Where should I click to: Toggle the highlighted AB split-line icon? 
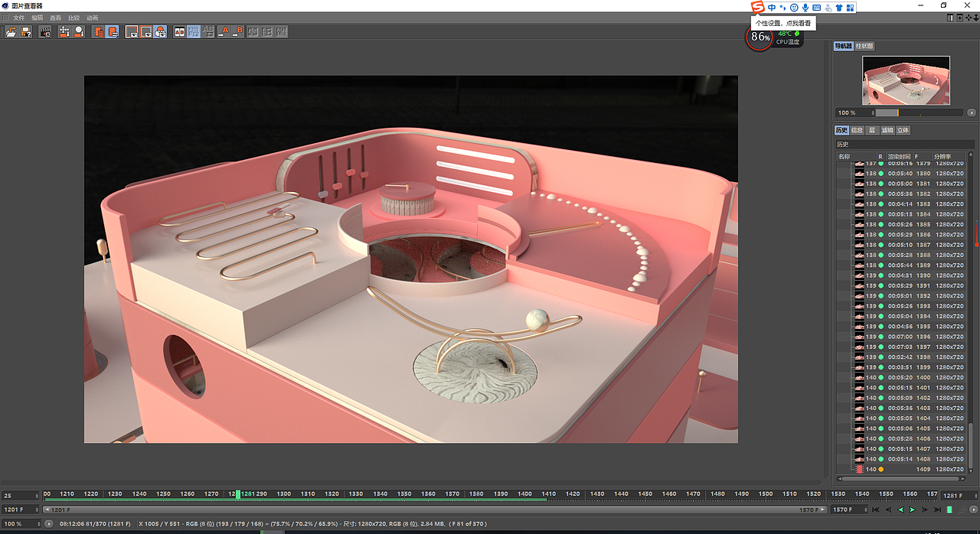tap(194, 32)
